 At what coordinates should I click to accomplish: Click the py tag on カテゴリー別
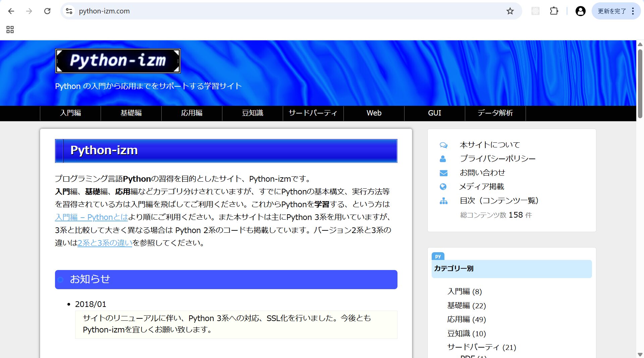tap(438, 256)
